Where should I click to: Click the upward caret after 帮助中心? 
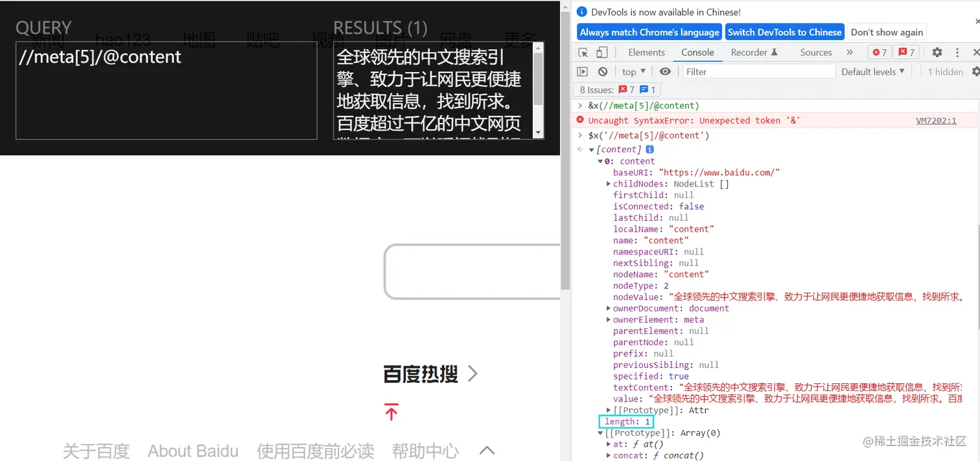pyautogui.click(x=487, y=451)
